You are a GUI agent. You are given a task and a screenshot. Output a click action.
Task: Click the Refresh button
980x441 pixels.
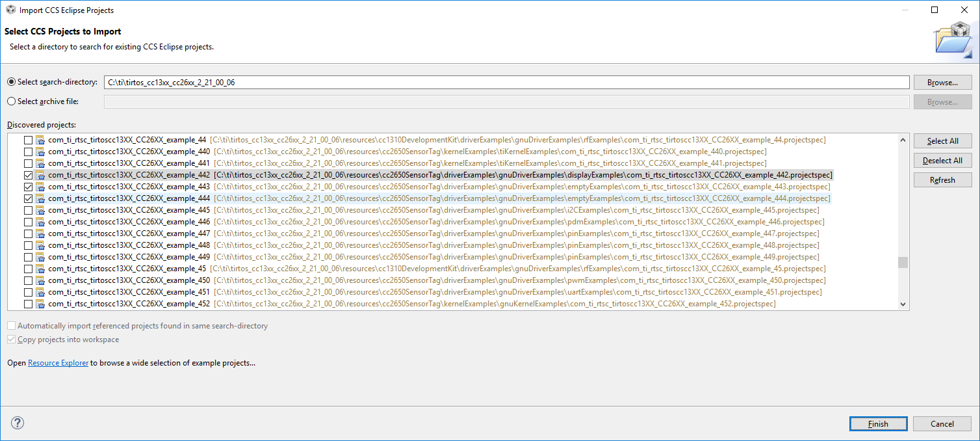pos(942,180)
